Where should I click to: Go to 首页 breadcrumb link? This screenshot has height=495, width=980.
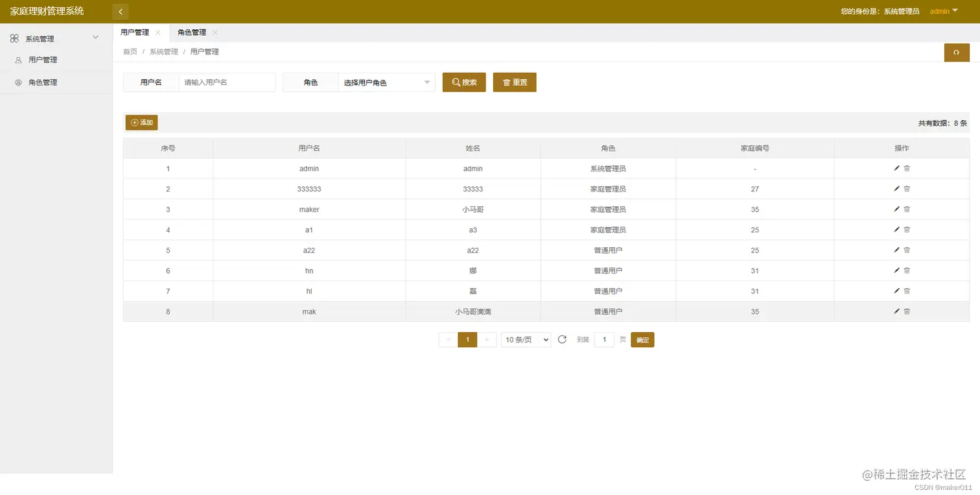tap(130, 52)
